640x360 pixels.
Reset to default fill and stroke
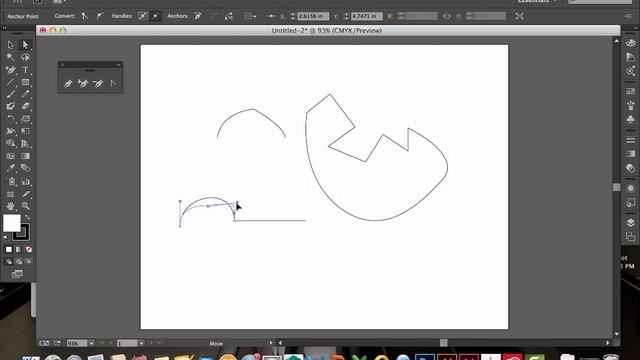tap(6, 238)
